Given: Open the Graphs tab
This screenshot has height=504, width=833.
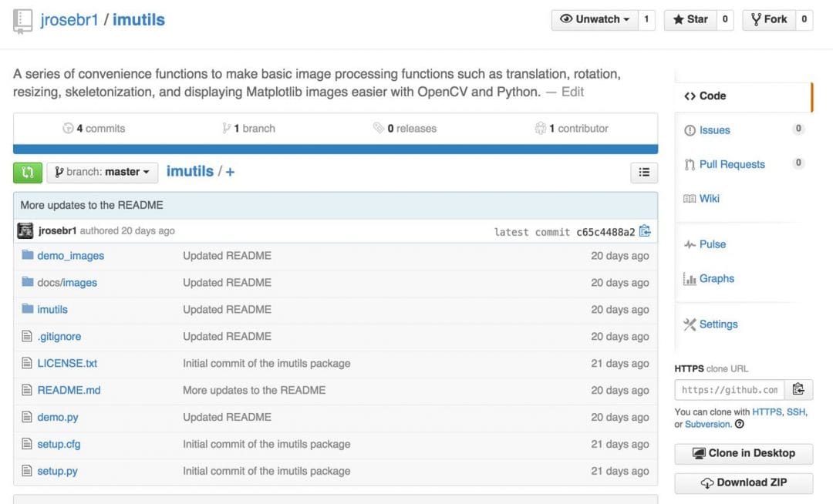Looking at the screenshot, I should coord(717,278).
